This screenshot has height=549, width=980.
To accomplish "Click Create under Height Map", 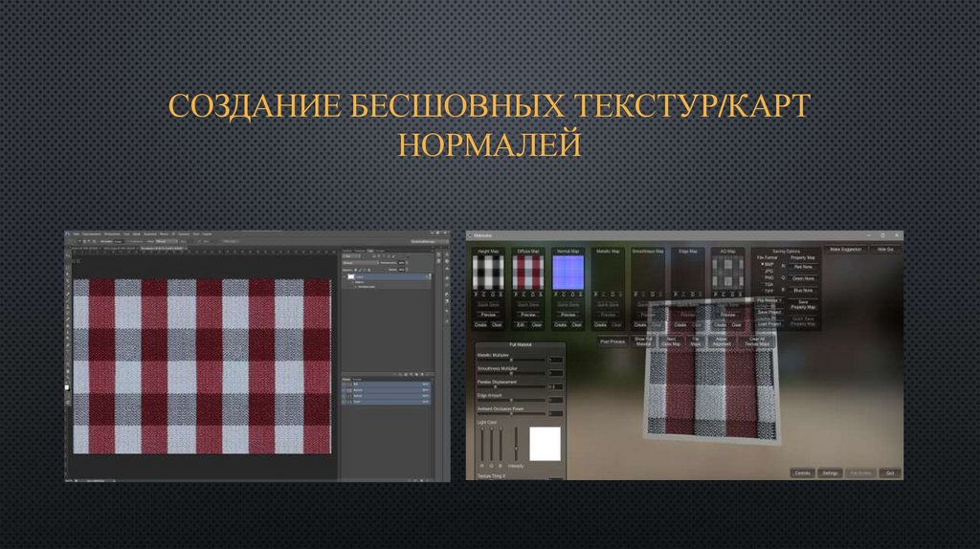I will (480, 325).
